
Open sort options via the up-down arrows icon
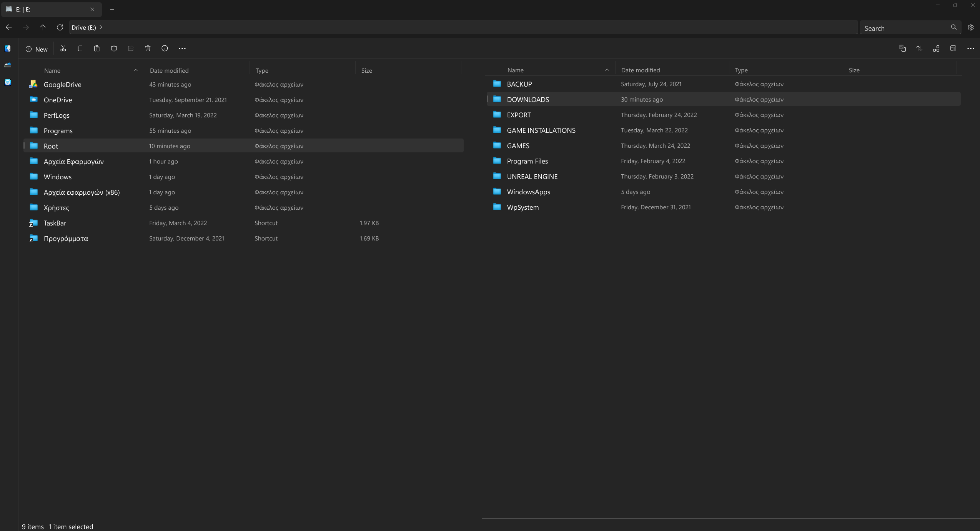918,48
